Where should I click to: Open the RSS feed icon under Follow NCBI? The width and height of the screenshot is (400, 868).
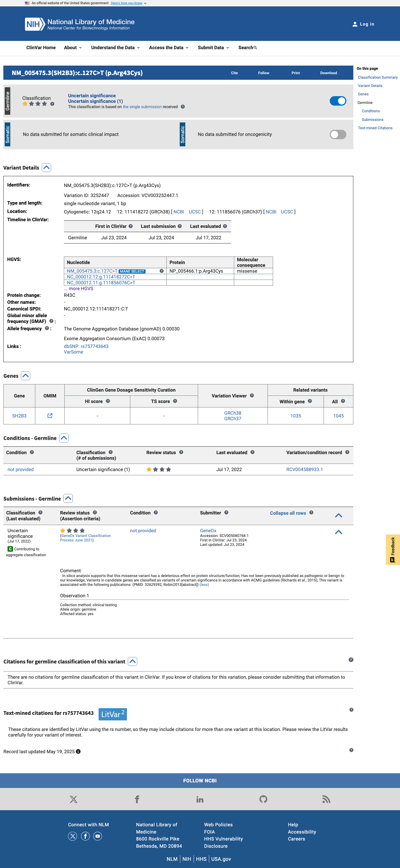coord(326,799)
